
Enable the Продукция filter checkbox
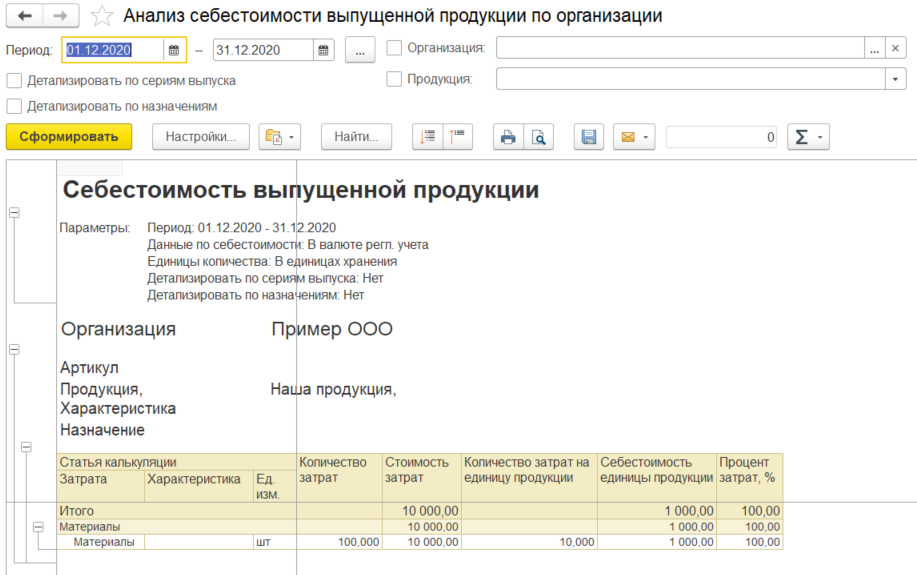coord(394,78)
